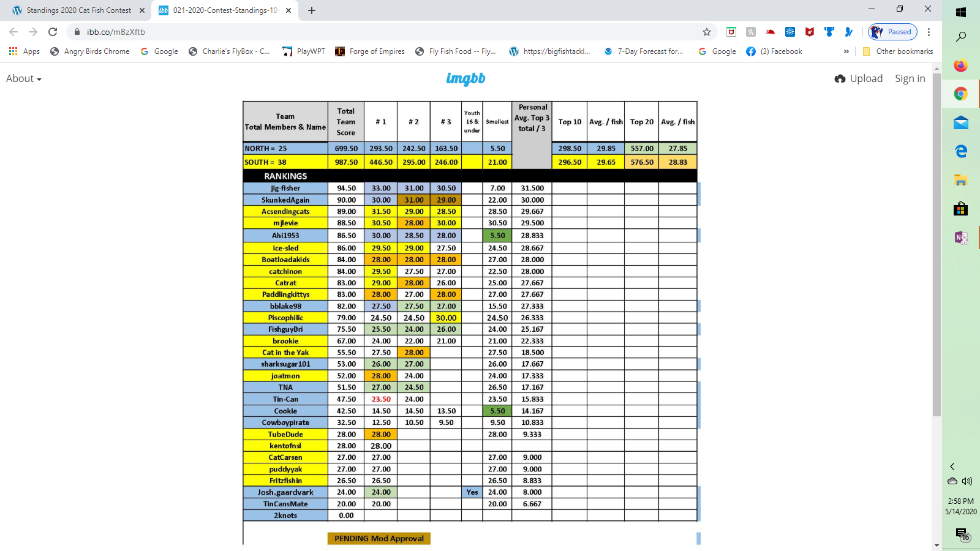
Task: Open Chrome three-dot menu
Action: [929, 32]
